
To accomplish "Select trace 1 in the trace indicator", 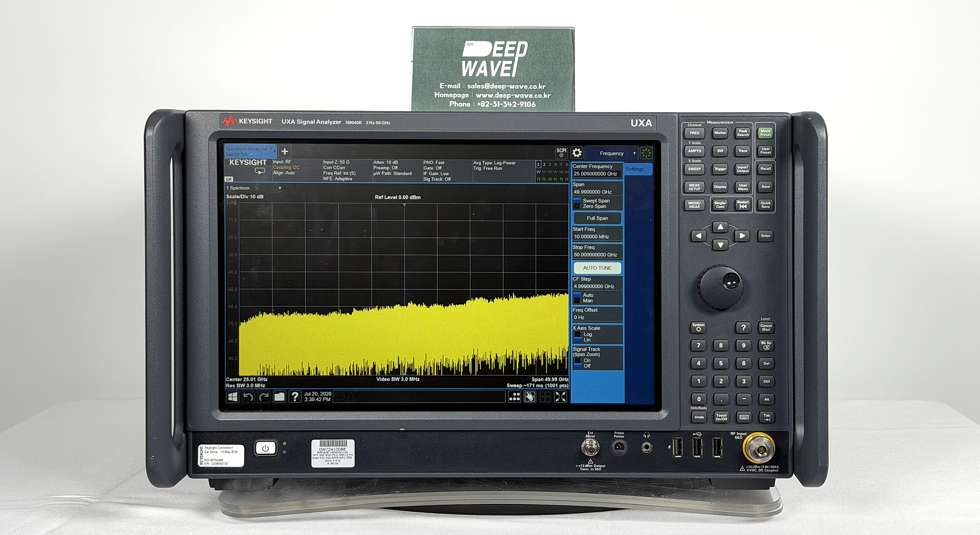I will click(x=538, y=164).
